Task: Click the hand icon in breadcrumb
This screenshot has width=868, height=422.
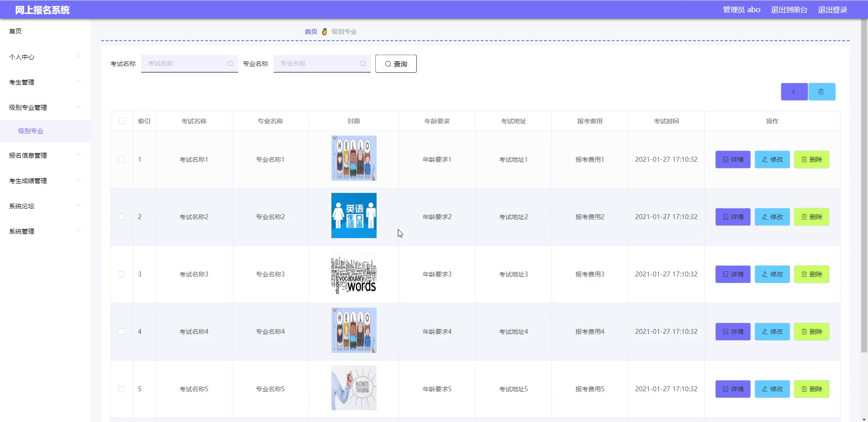Action: click(x=324, y=32)
